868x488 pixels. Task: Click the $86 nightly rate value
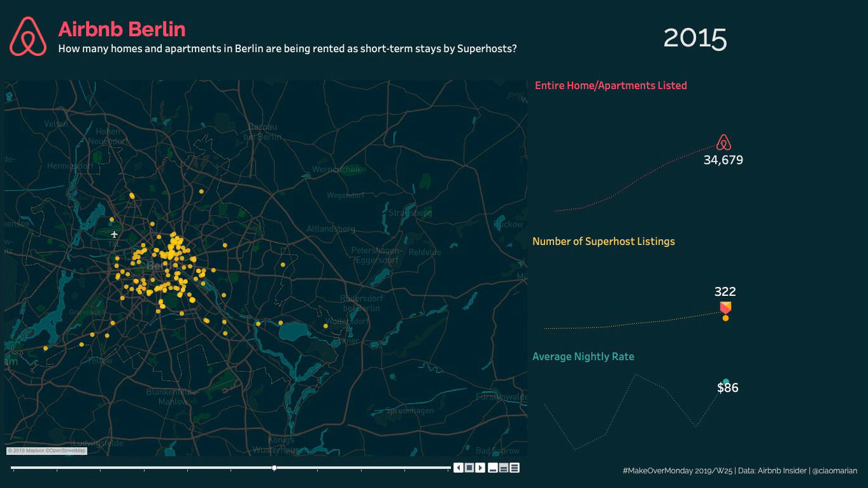pos(728,388)
